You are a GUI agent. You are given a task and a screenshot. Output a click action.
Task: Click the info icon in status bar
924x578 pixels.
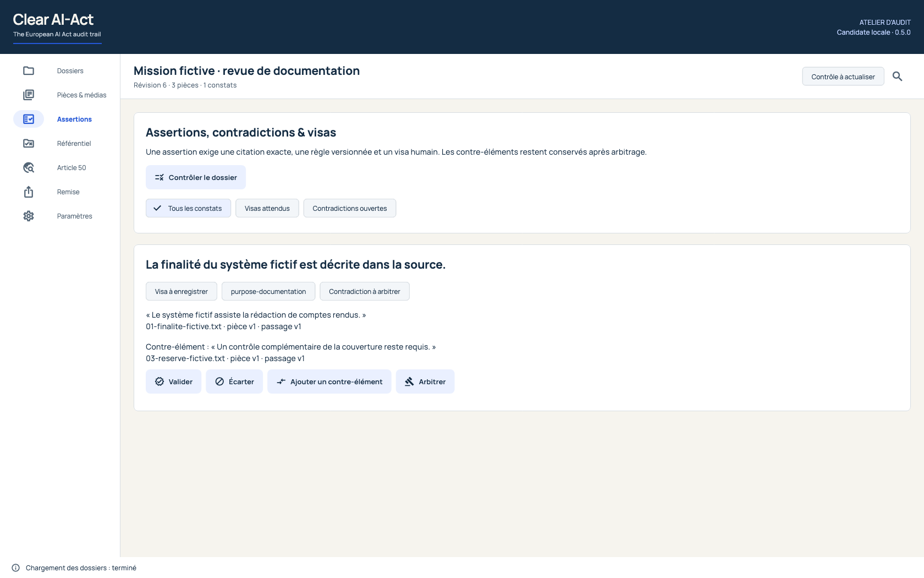15,568
